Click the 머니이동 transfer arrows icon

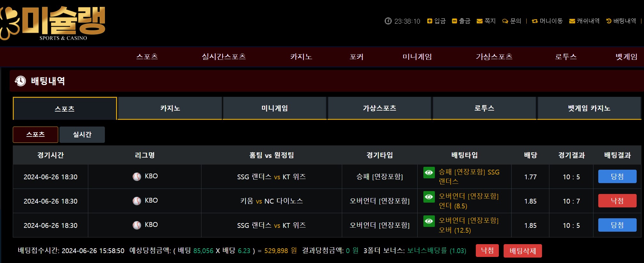point(535,21)
